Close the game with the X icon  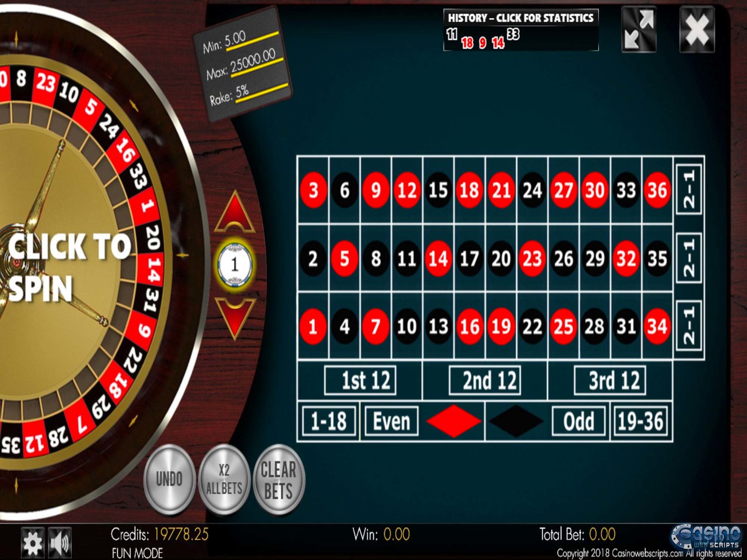(697, 29)
